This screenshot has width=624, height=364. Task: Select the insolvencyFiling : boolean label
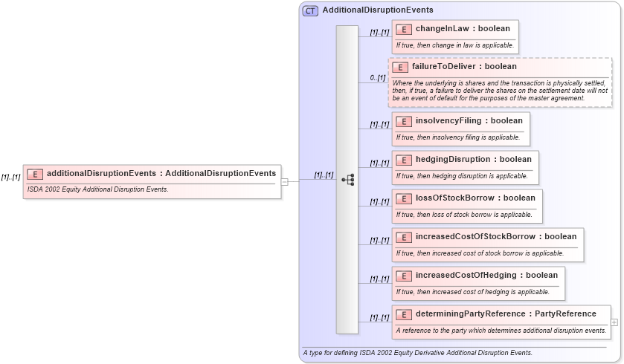point(469,121)
